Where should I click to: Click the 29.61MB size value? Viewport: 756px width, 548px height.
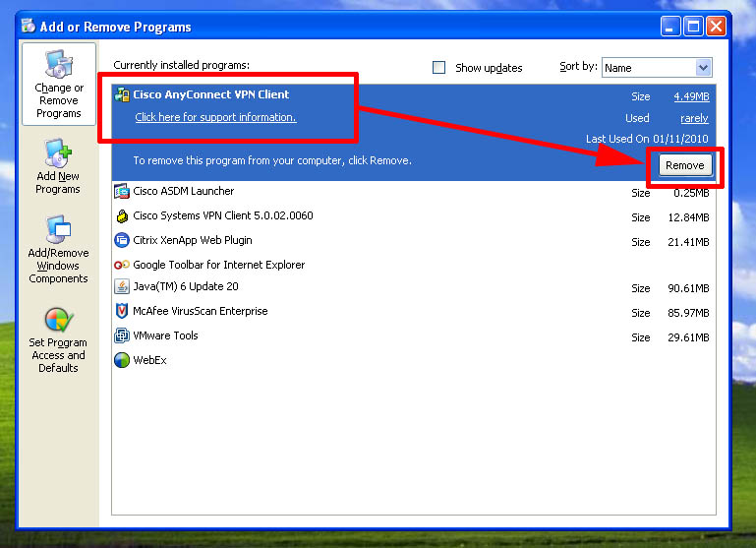[688, 337]
